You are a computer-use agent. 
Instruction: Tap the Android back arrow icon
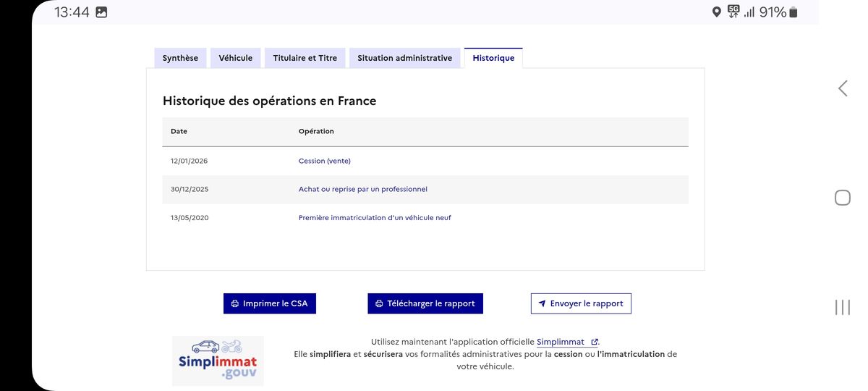[843, 88]
